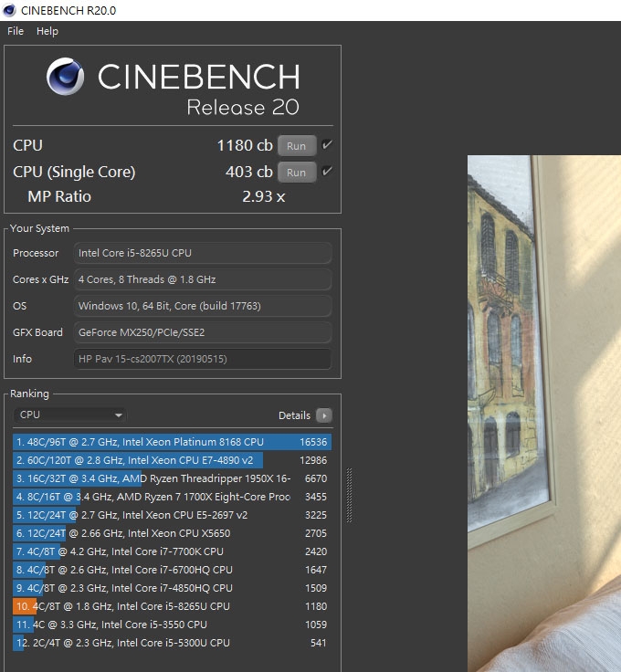Click the OS field with Windows 10
Image resolution: width=621 pixels, height=672 pixels.
click(x=203, y=306)
